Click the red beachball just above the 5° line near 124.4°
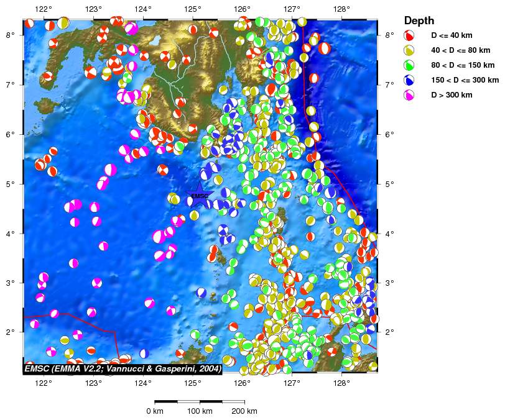Screen dimensions: 505x420 pyautogui.click(x=163, y=170)
